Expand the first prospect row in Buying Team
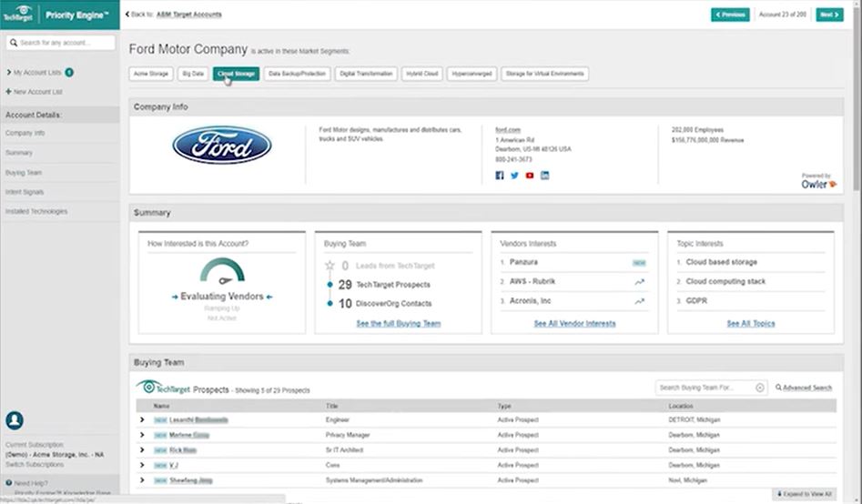Screen dimensions: 862x504 (142, 420)
